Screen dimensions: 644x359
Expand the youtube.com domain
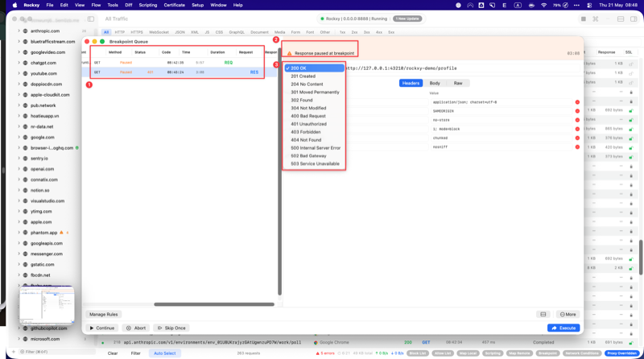click(x=19, y=73)
